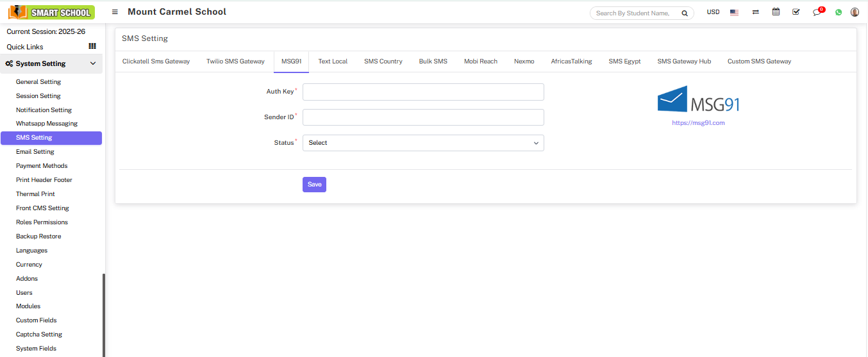Click the hamburger menu toggle icon

(x=115, y=12)
